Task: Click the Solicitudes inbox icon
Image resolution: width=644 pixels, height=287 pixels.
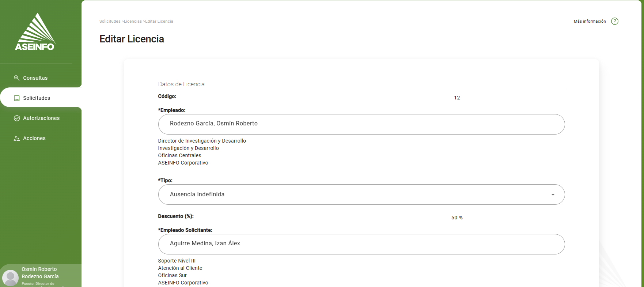Action: coord(17,98)
